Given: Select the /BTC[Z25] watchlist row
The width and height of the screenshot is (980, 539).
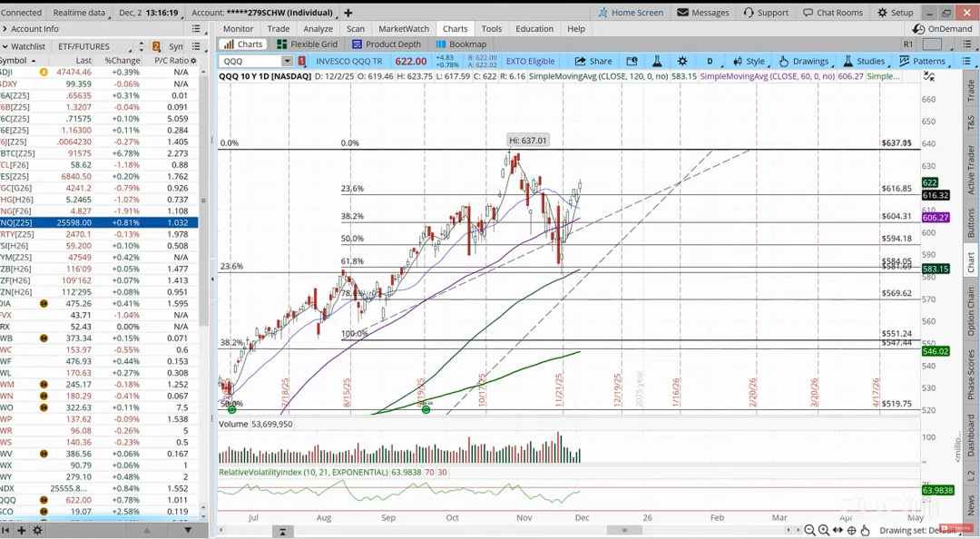Looking at the screenshot, I should coord(99,153).
